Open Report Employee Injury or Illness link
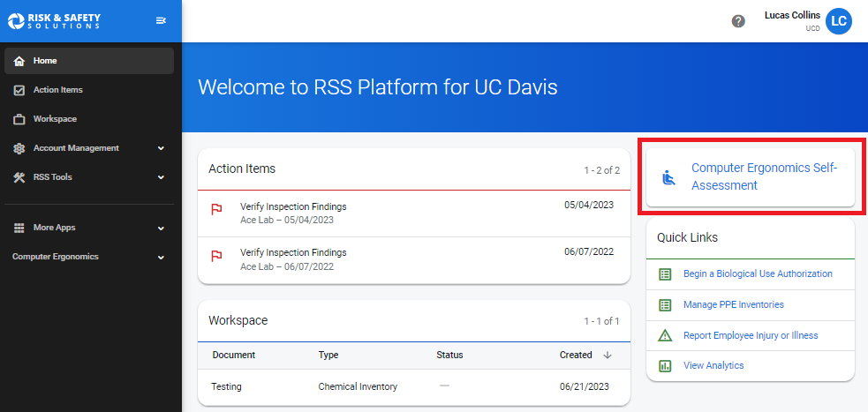Image resolution: width=868 pixels, height=412 pixels. [751, 335]
